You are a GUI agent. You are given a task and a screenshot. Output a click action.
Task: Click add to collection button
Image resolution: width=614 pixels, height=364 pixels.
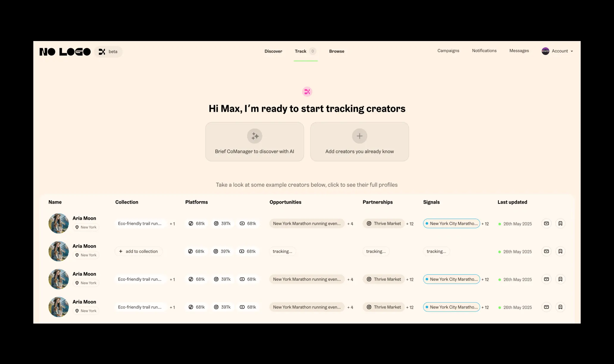tap(139, 251)
